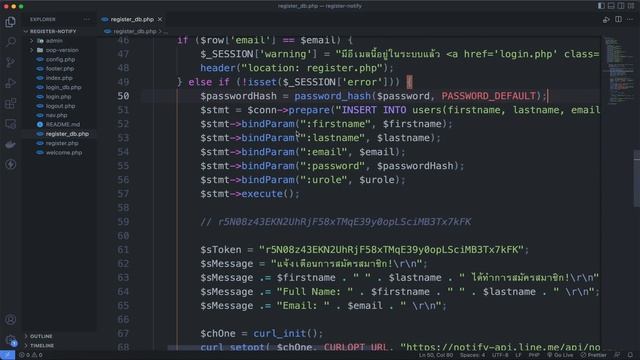
Task: Open the Explorer view in activity bar
Action: [11, 22]
